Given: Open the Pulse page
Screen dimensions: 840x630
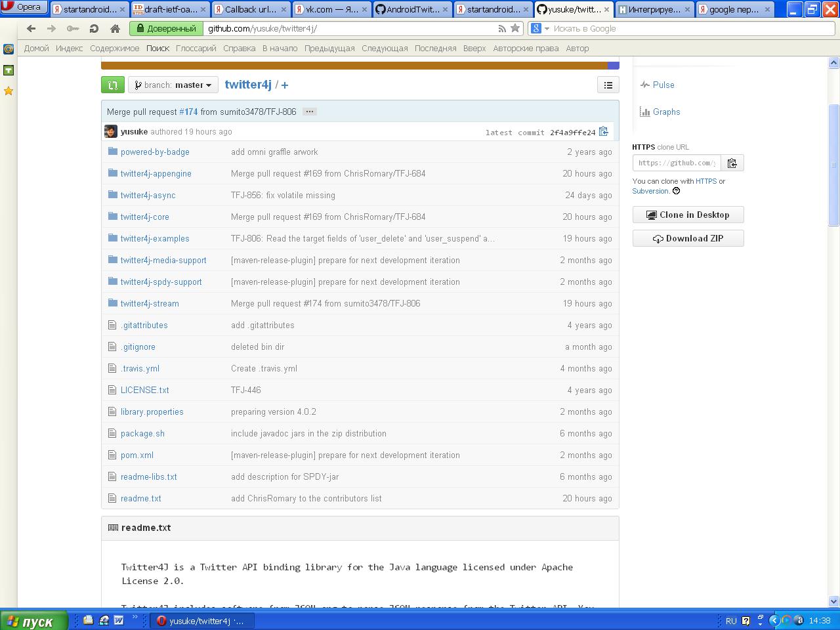Looking at the screenshot, I should click(663, 85).
